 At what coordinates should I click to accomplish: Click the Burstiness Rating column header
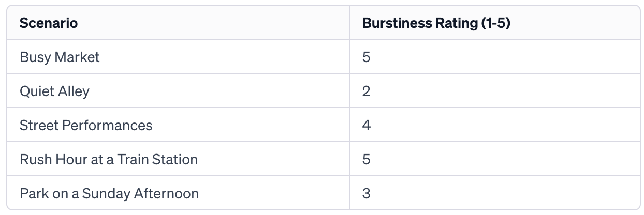click(x=436, y=23)
